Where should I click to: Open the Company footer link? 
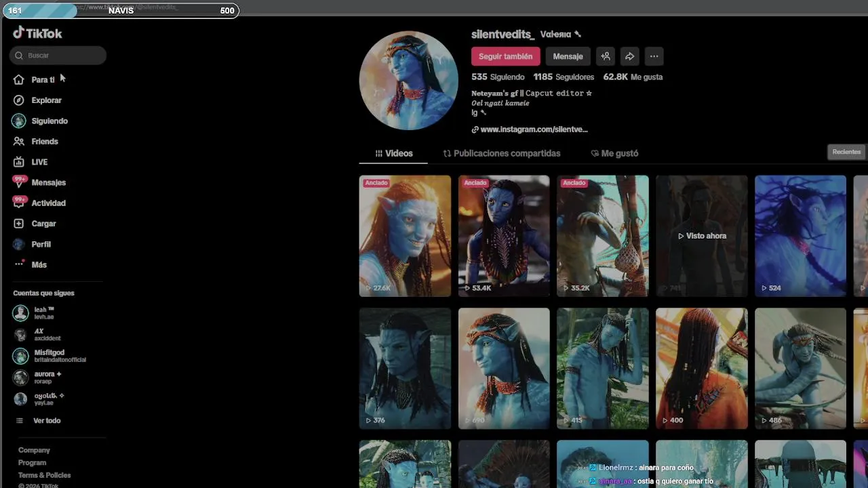(x=34, y=450)
